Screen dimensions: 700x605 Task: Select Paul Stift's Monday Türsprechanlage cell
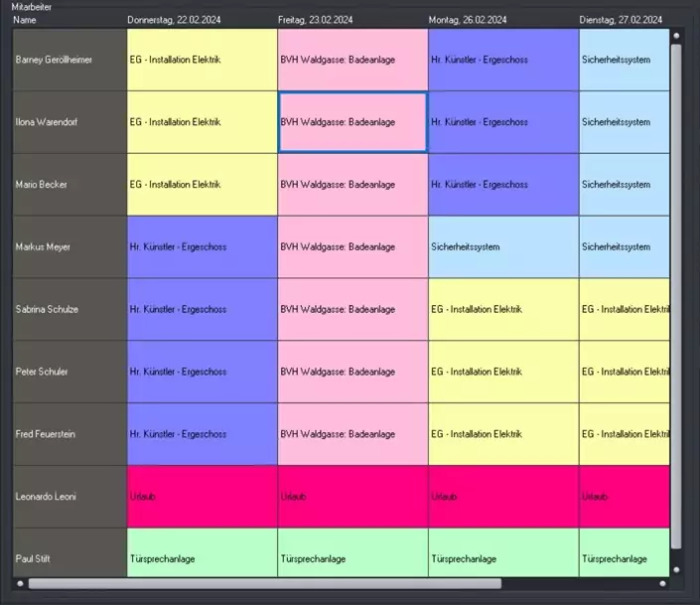pyautogui.click(x=503, y=552)
